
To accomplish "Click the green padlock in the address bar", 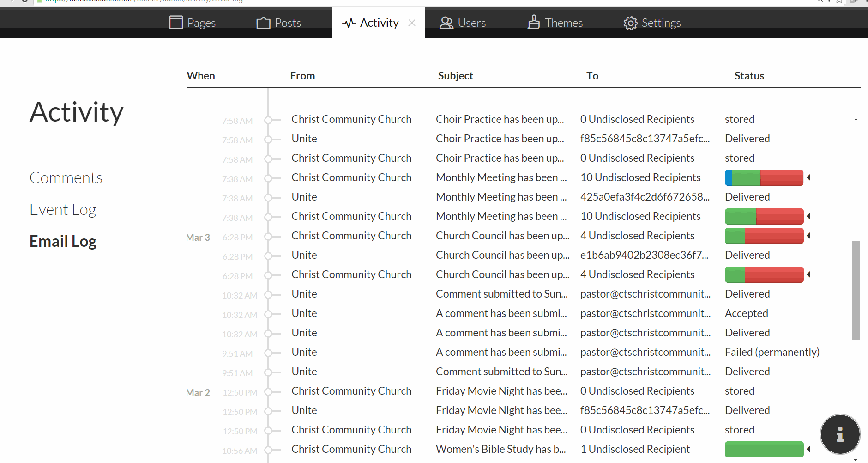I will click(x=38, y=1).
